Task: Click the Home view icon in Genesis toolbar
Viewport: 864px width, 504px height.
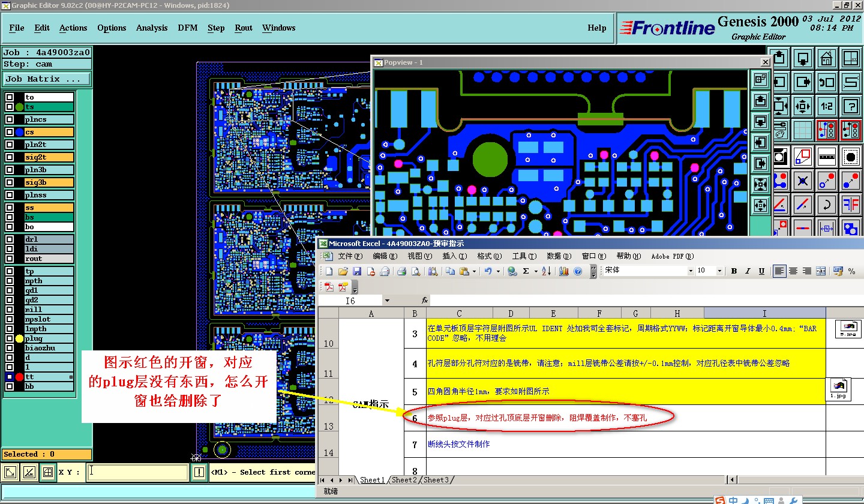Action: (827, 58)
